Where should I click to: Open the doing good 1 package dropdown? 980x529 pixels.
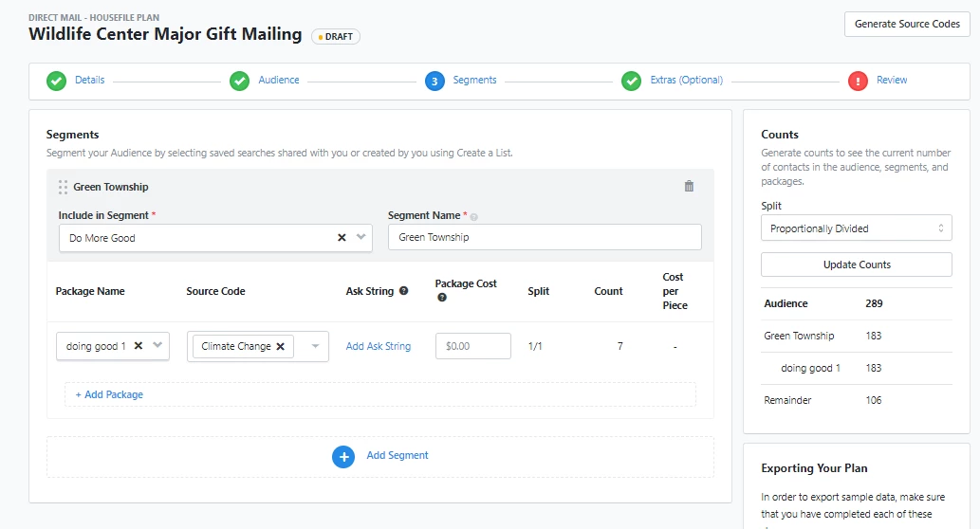(157, 345)
